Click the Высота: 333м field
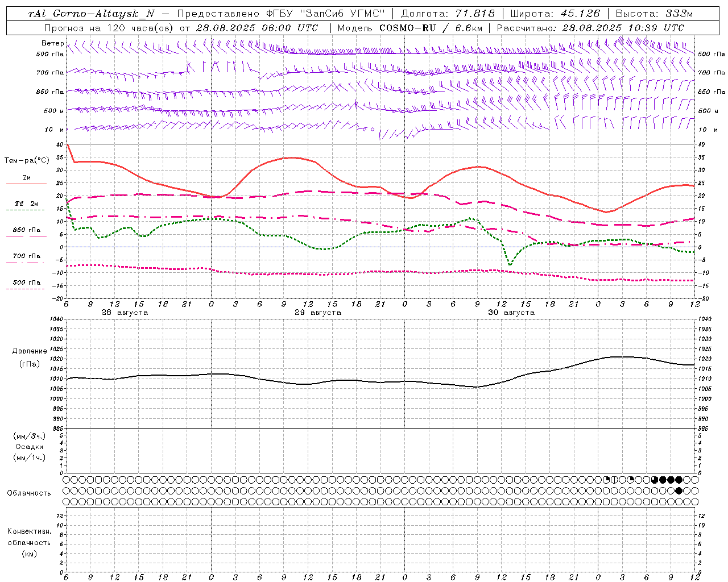 pyautogui.click(x=655, y=14)
